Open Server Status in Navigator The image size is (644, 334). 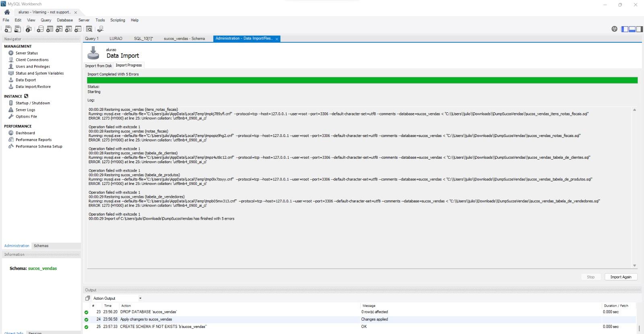pyautogui.click(x=27, y=53)
